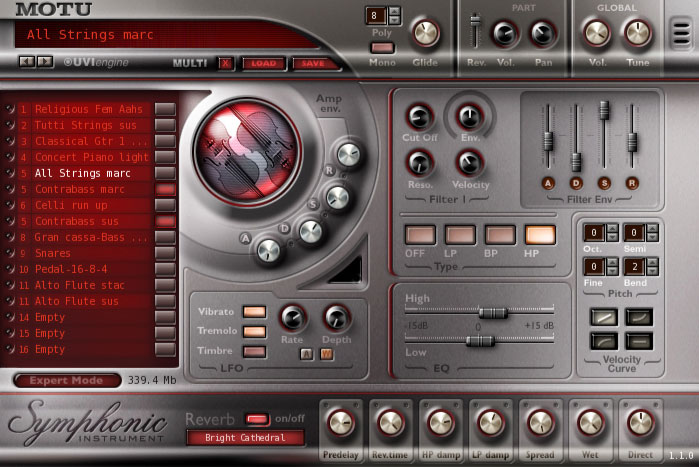Select part 2 Tutti Strings sus

(86, 125)
